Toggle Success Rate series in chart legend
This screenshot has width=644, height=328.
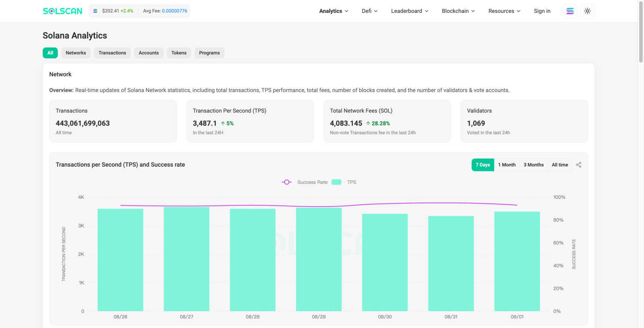(305, 182)
